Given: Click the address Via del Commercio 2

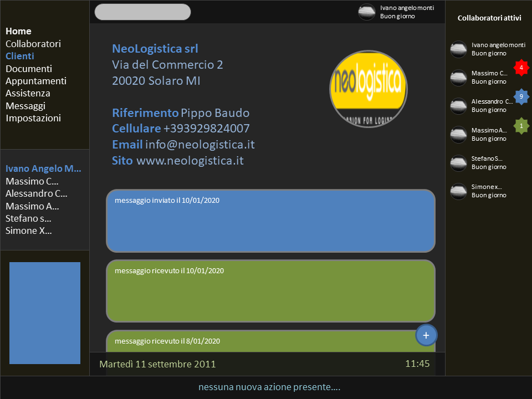Looking at the screenshot, I should [167, 64].
